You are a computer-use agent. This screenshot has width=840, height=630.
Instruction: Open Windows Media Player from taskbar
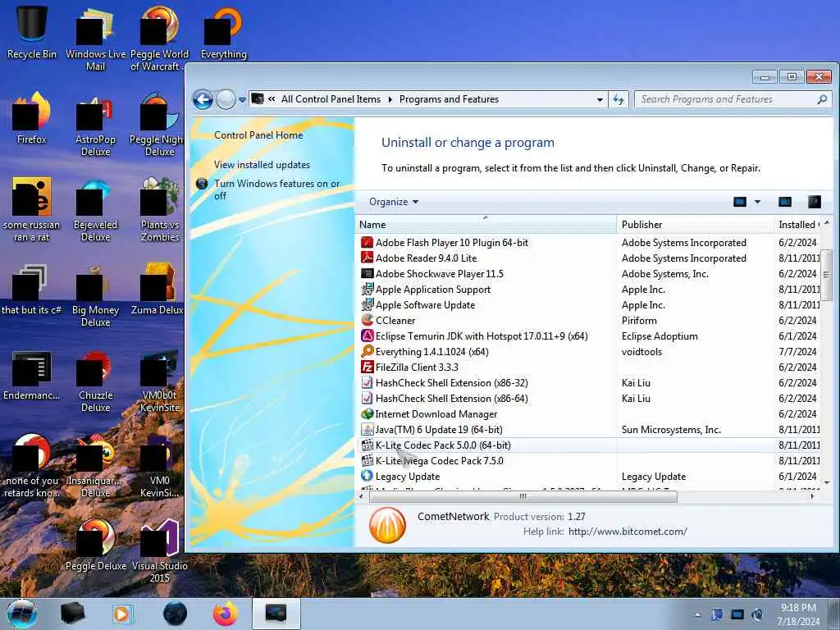pyautogui.click(x=122, y=614)
